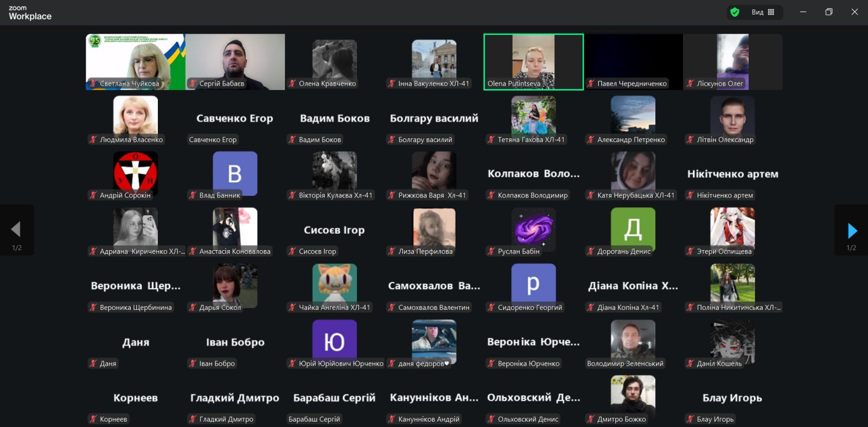The image size is (868, 427).
Task: Click Сидоренко Георгий avatar with letter p
Action: pos(533,284)
